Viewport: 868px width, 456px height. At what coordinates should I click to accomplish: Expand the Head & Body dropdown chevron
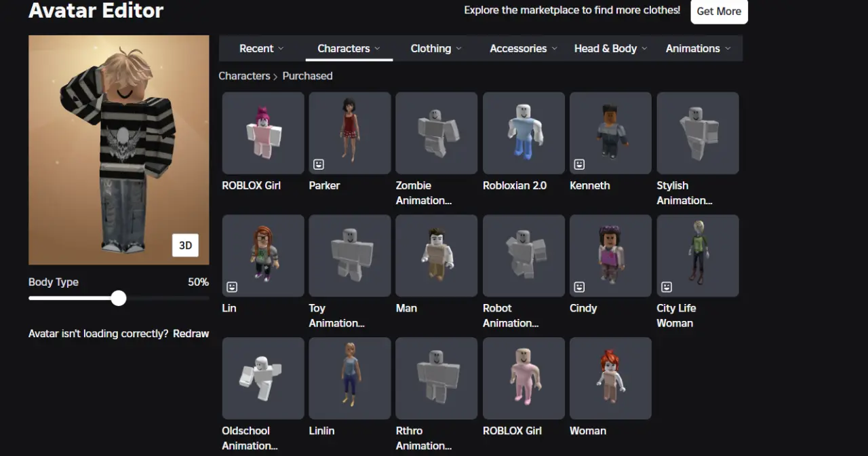coord(644,48)
